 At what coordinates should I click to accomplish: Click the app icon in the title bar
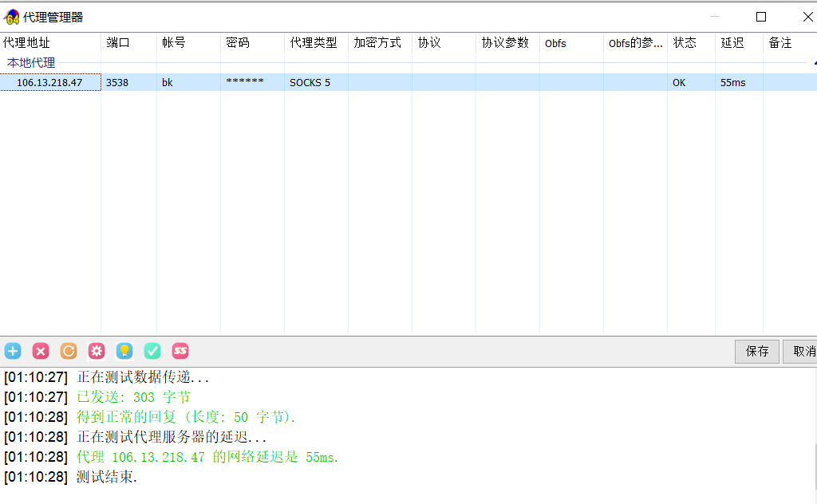(x=11, y=18)
